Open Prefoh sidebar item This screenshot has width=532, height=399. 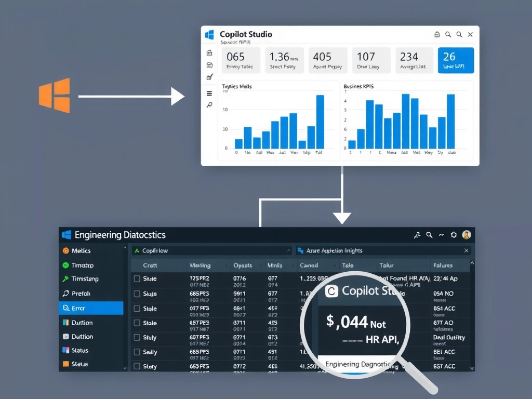pyautogui.click(x=91, y=294)
